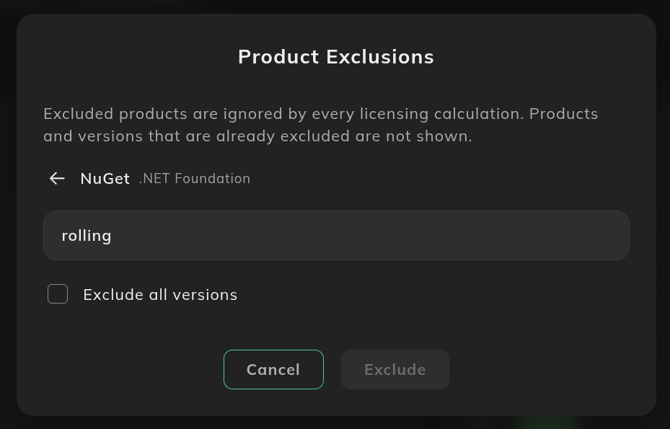The width and height of the screenshot is (670, 429).
Task: Click the green glow below the dialog
Action: coord(547,423)
